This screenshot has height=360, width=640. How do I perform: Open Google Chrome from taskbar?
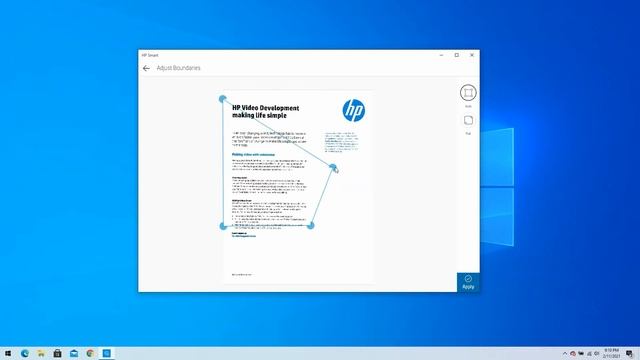coord(90,353)
